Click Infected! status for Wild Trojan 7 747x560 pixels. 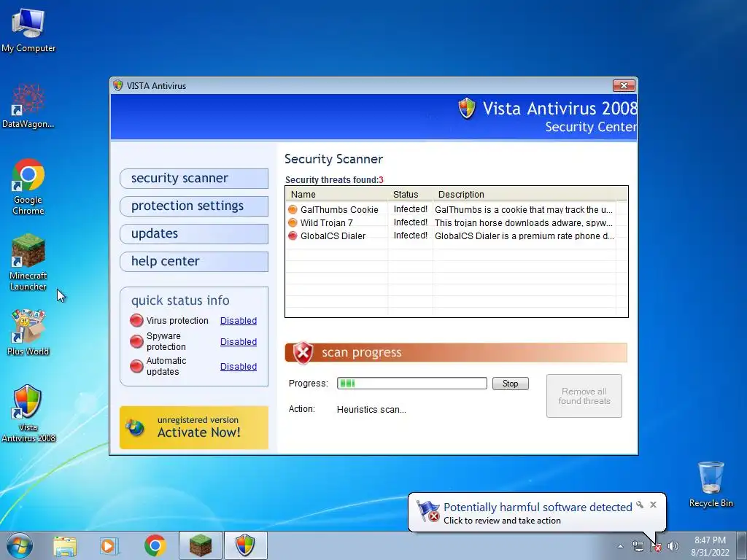pyautogui.click(x=410, y=222)
